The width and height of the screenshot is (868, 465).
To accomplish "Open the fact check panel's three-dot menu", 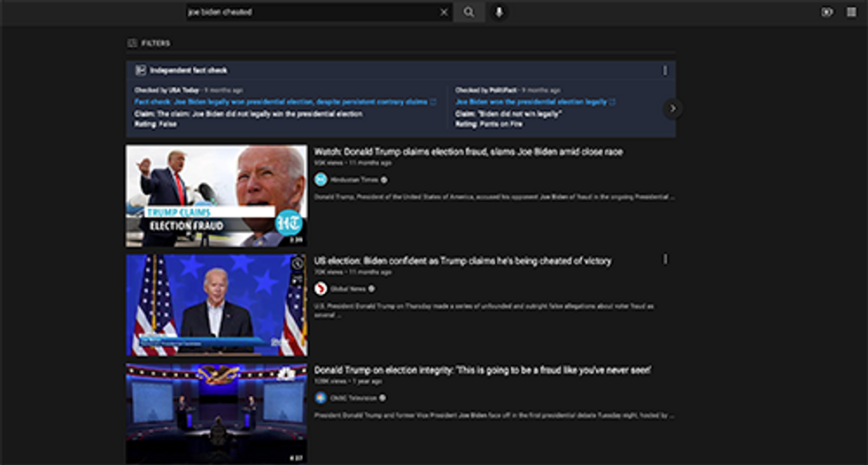I will tap(665, 71).
